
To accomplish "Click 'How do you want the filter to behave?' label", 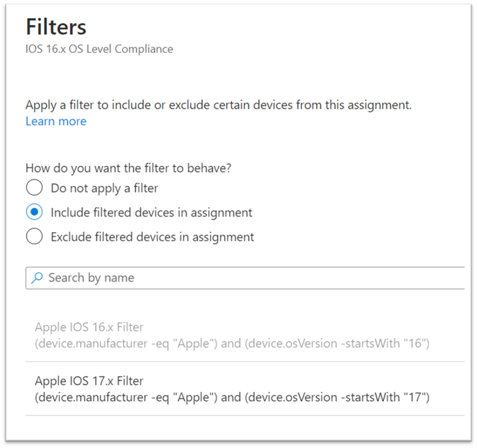I will [128, 168].
